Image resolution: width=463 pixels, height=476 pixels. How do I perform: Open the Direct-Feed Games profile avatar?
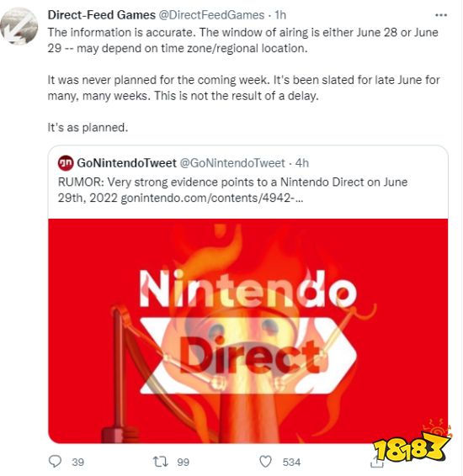coord(19,26)
